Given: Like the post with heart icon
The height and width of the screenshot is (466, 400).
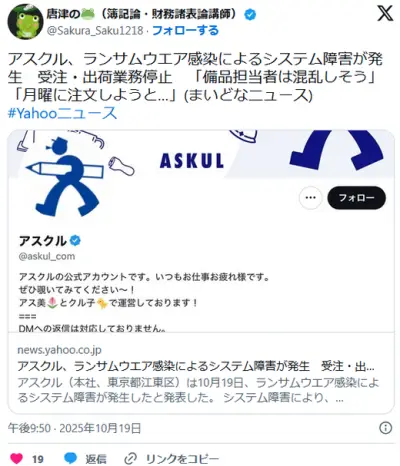Looking at the screenshot, I should point(16,458).
